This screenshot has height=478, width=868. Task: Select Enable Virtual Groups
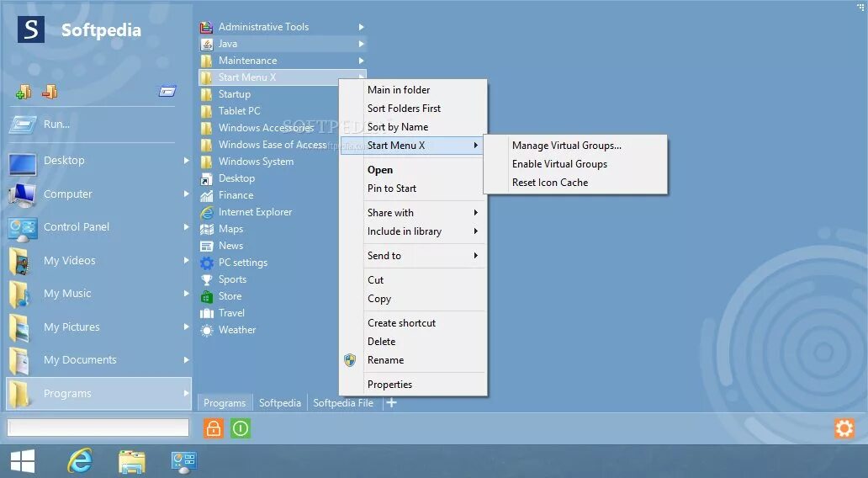click(x=575, y=164)
